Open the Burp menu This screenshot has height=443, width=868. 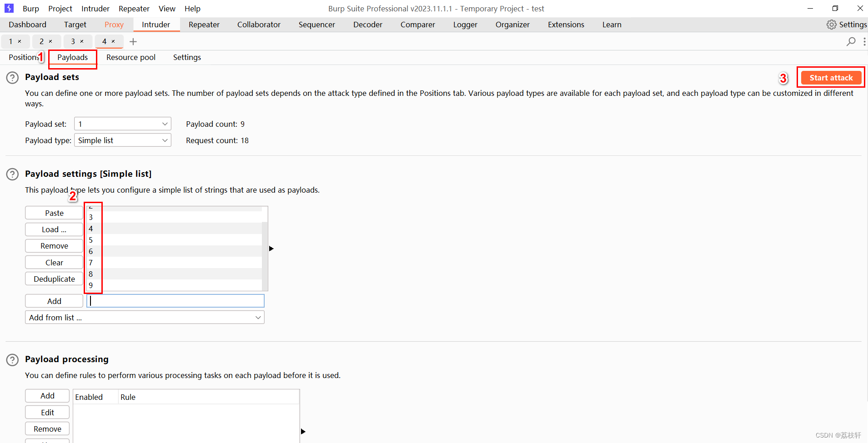pyautogui.click(x=31, y=9)
